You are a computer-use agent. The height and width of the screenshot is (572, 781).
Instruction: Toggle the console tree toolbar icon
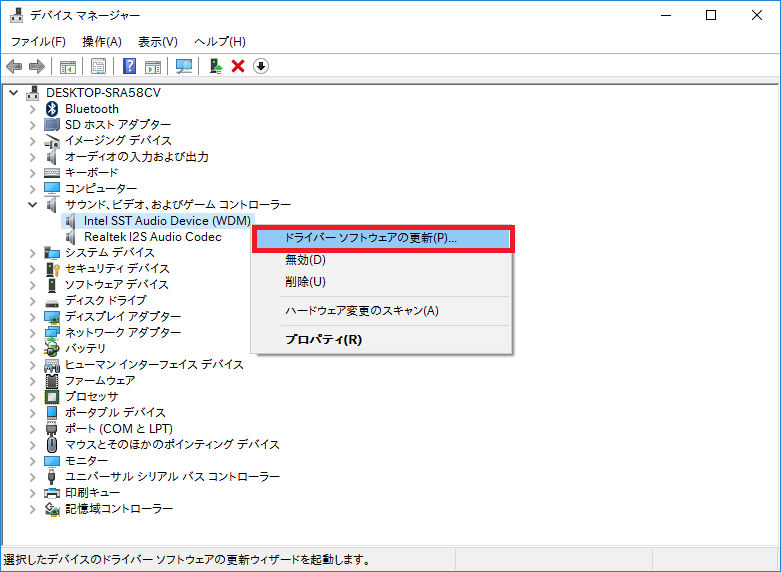[x=68, y=66]
